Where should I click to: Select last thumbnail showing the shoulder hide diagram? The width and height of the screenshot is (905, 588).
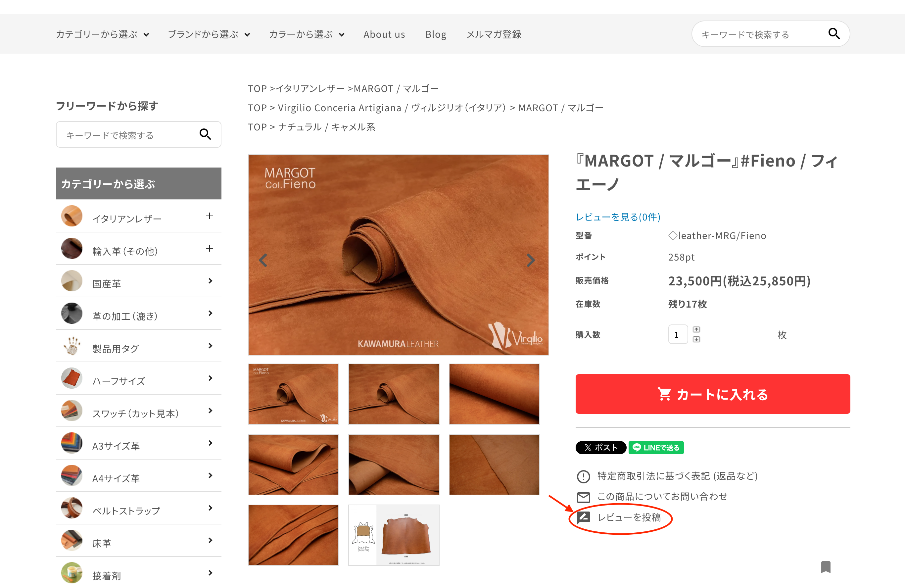[394, 535]
